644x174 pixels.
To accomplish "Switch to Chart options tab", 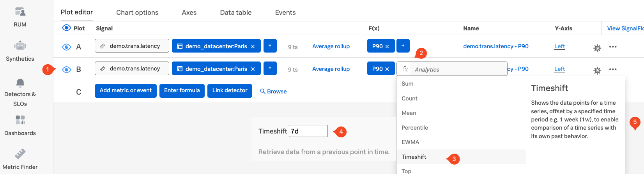I will pos(137,12).
